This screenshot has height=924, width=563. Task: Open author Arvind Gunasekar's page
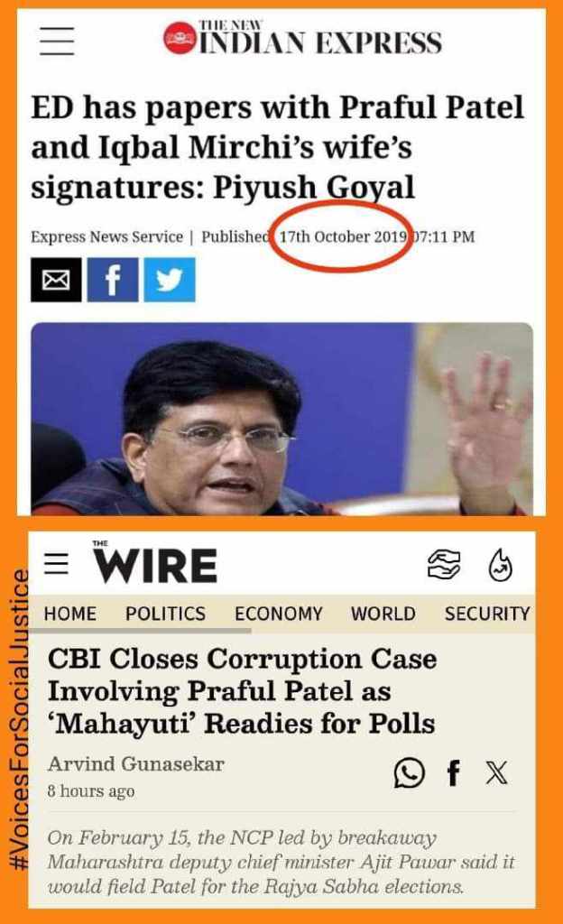click(x=136, y=763)
